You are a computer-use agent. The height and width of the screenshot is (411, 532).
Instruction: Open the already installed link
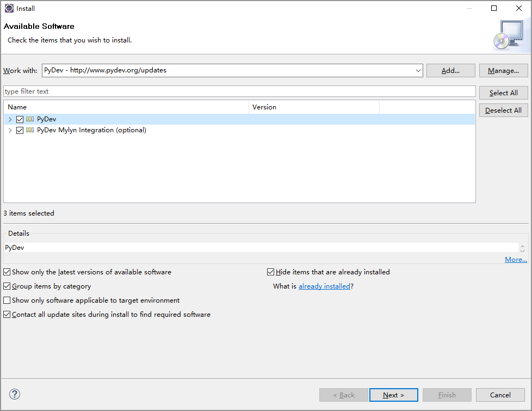point(324,286)
